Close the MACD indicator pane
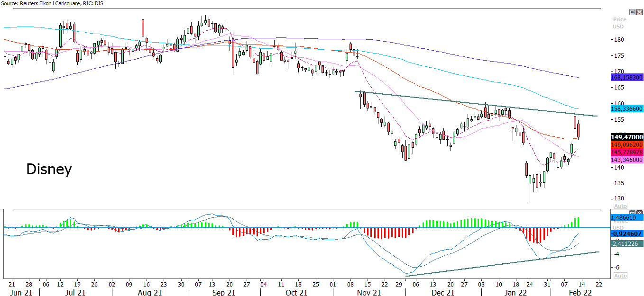Image resolution: width=644 pixels, height=296 pixels. click(x=638, y=212)
